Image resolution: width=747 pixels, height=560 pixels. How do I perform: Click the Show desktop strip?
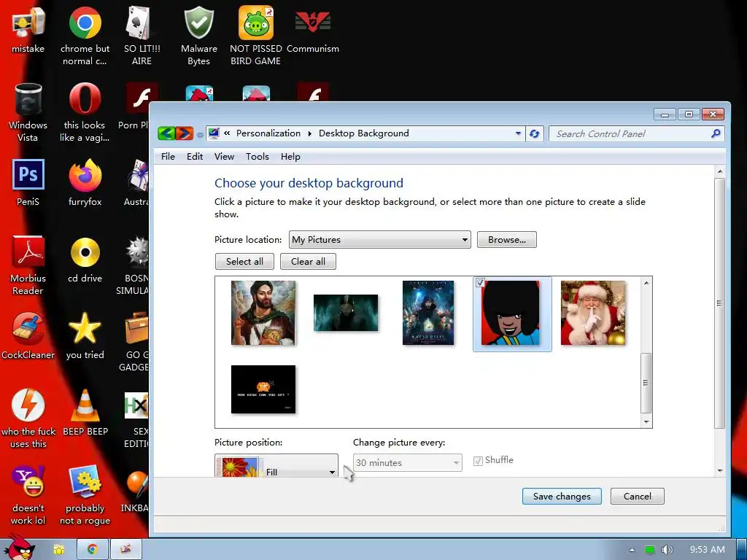(742, 549)
